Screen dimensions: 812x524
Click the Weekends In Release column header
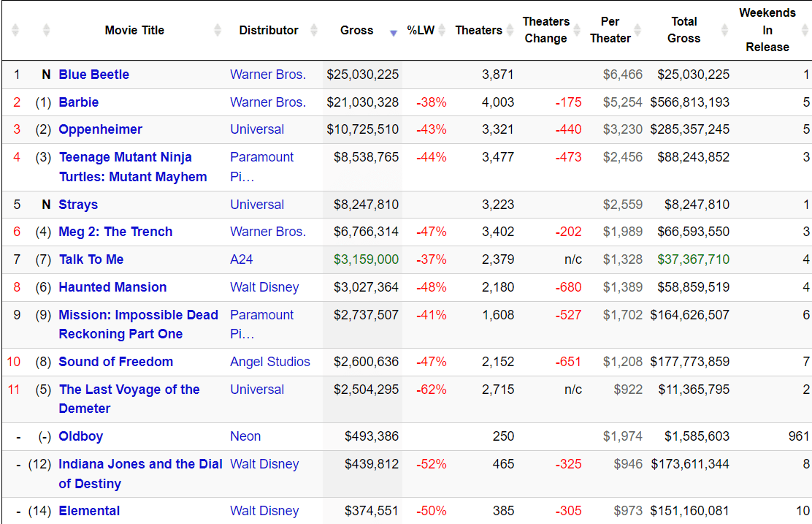click(x=767, y=30)
